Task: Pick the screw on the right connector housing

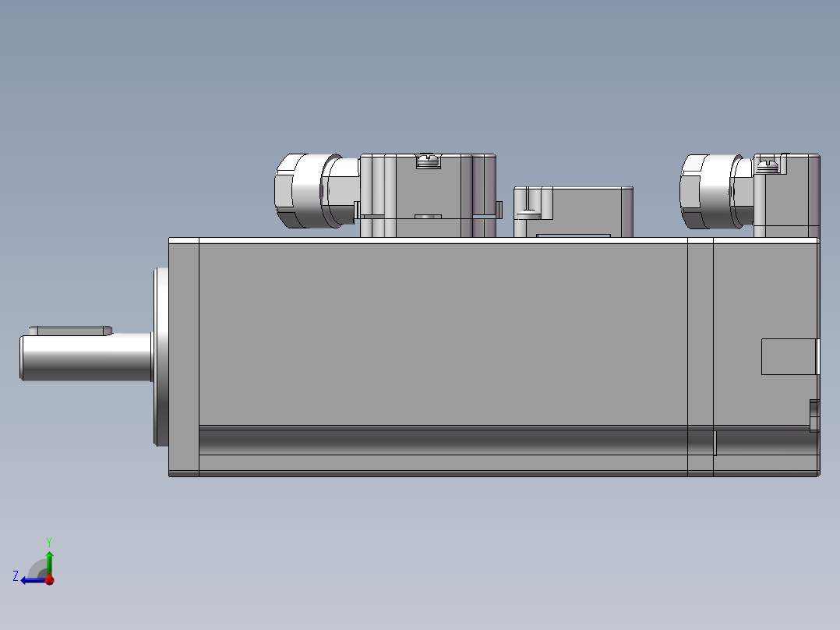Action: pos(768,165)
